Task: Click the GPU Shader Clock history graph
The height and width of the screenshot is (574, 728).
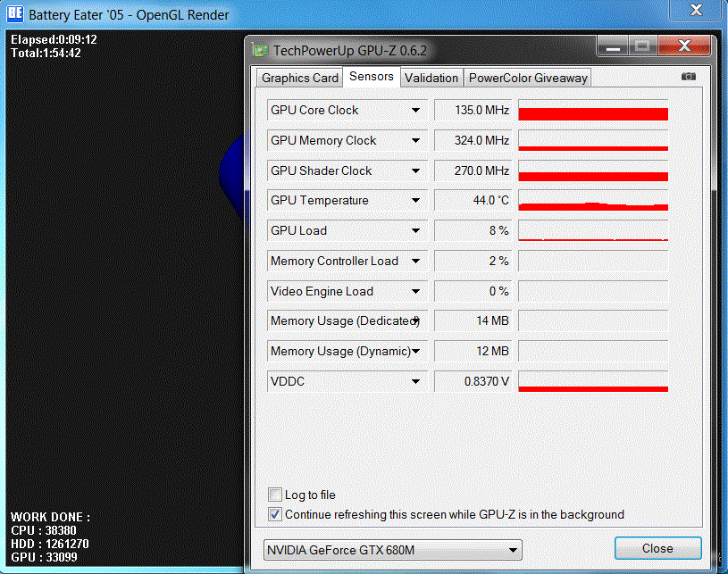Action: click(x=593, y=171)
